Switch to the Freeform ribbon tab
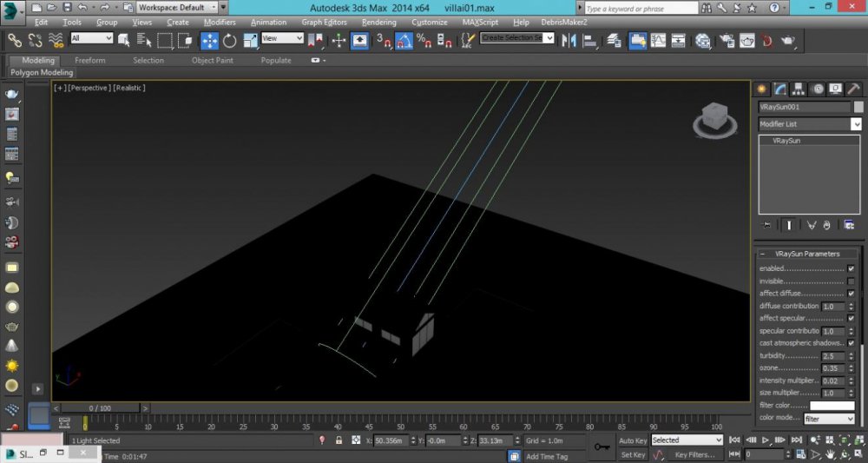 click(x=90, y=61)
